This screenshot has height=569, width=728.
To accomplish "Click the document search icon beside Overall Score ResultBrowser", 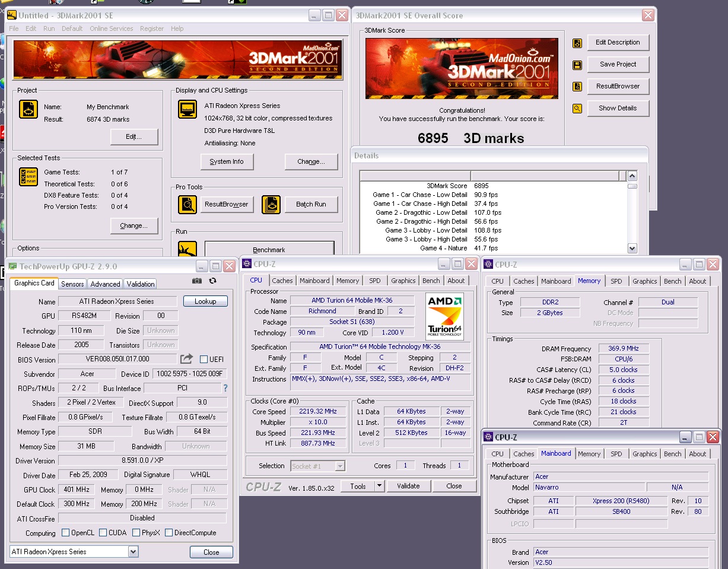I will pos(577,87).
